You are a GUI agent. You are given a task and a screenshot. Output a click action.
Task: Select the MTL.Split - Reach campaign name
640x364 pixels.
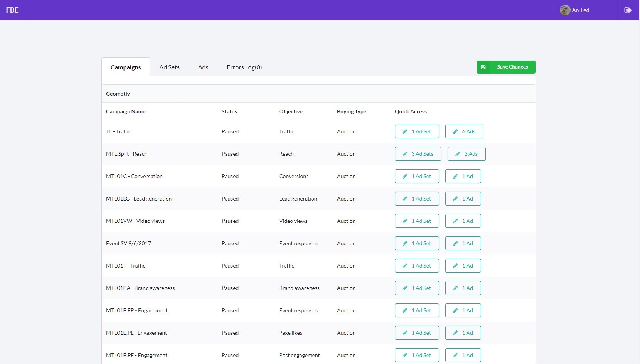[x=126, y=154]
